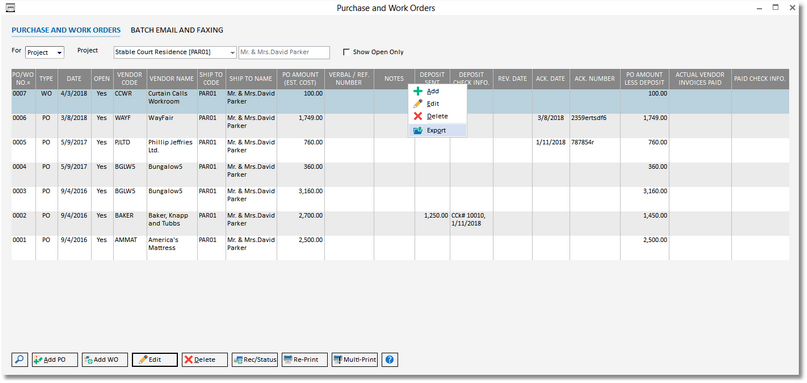The width and height of the screenshot is (807, 383).
Task: Click the bottom Delete button
Action: pyautogui.click(x=205, y=360)
